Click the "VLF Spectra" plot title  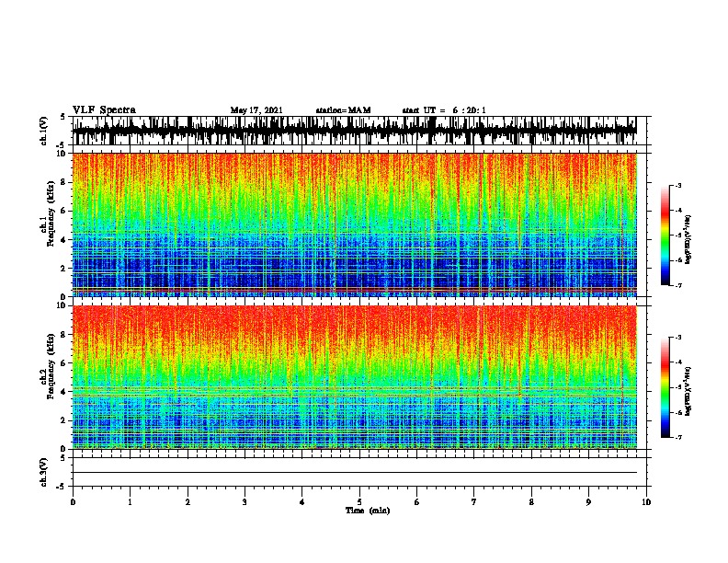click(104, 110)
